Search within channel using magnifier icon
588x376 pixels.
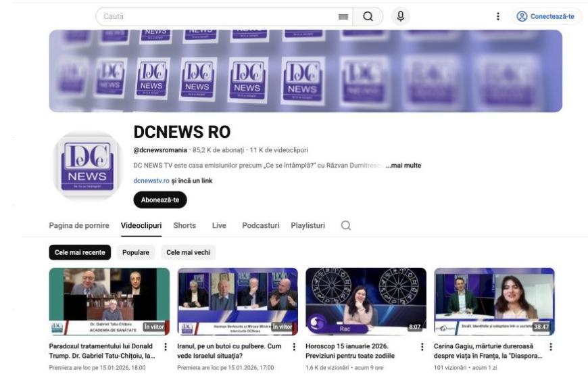pyautogui.click(x=345, y=226)
